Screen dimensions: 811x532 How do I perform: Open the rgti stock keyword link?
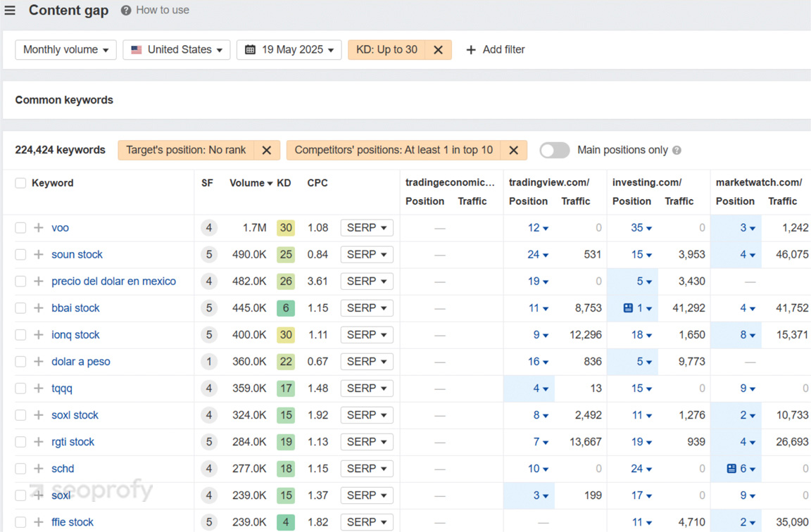point(73,442)
